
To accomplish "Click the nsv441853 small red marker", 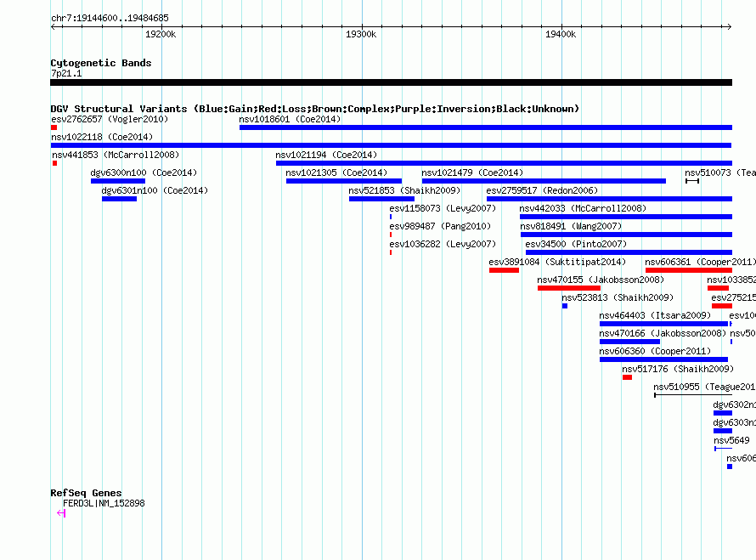I will point(54,163).
